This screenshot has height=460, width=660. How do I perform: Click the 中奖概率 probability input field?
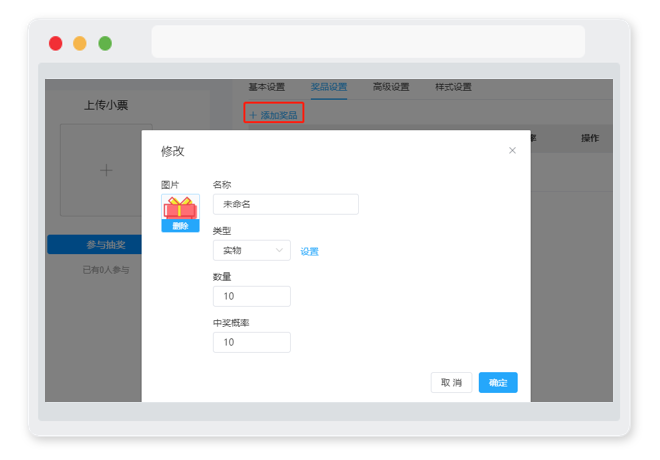251,342
